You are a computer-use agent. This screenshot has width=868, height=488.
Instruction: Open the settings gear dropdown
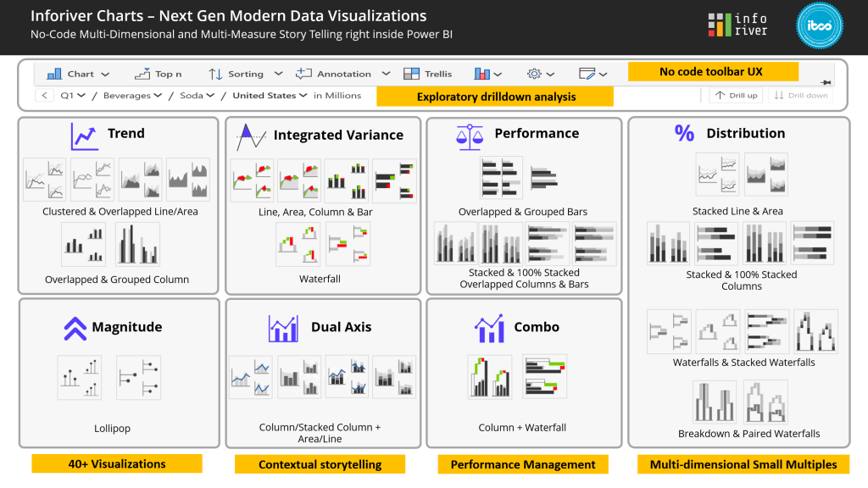tap(541, 74)
